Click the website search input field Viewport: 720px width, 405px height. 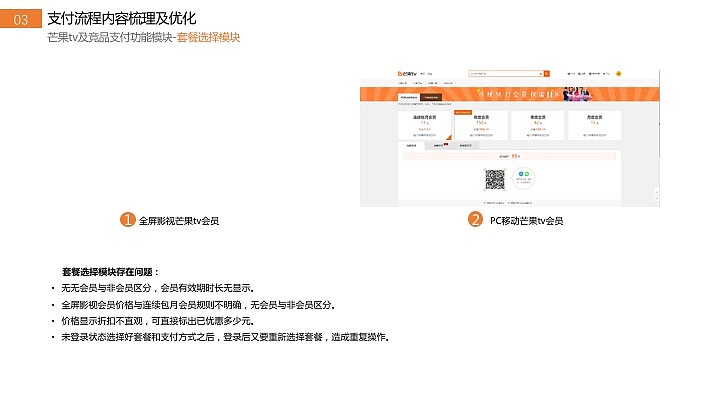(506, 73)
